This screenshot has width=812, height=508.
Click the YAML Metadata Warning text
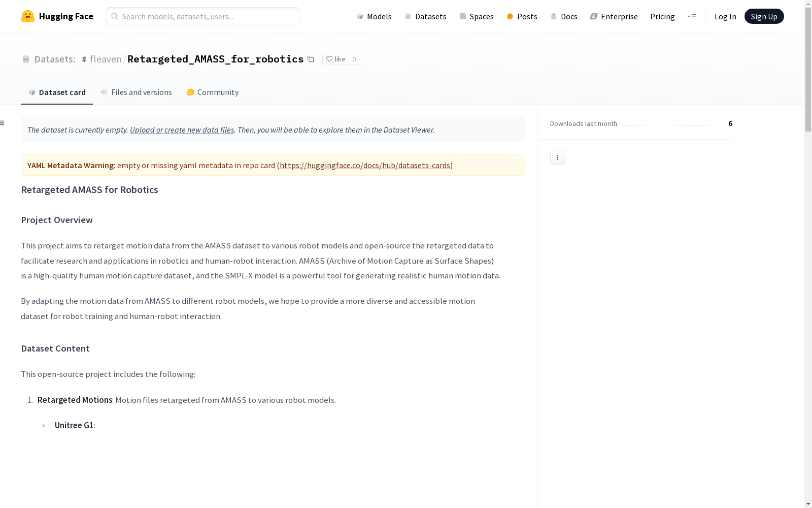(72, 165)
